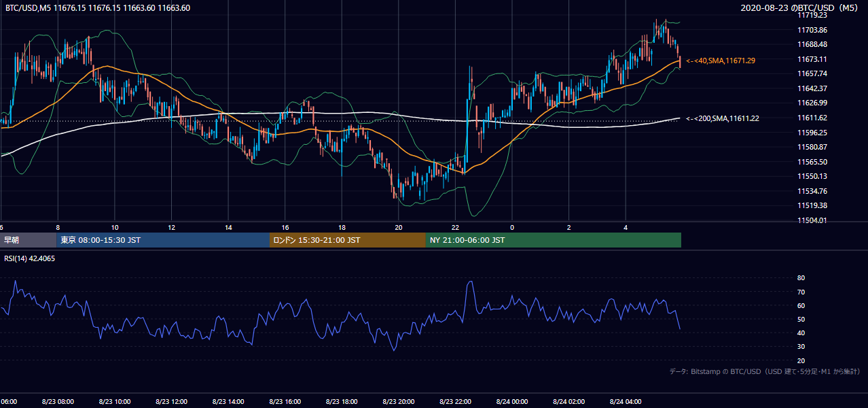The image size is (868, 408).
Task: Click RSI scale value 80
Action: [x=801, y=278]
